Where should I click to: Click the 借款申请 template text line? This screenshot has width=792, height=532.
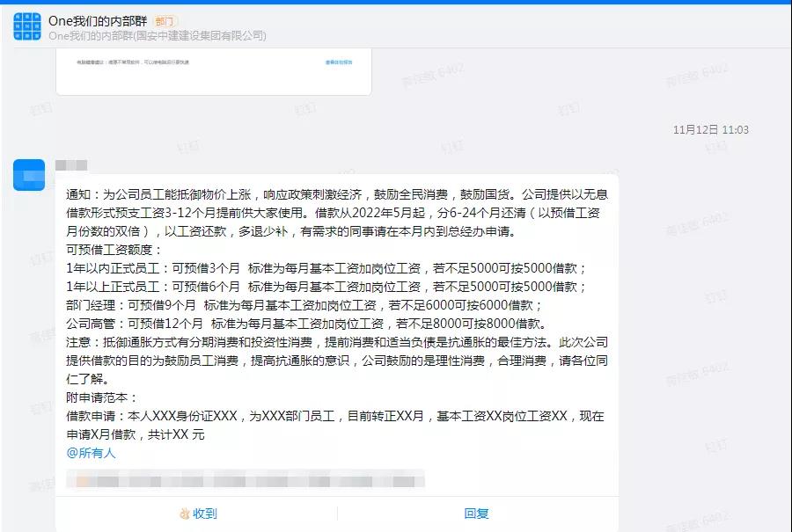335,416
